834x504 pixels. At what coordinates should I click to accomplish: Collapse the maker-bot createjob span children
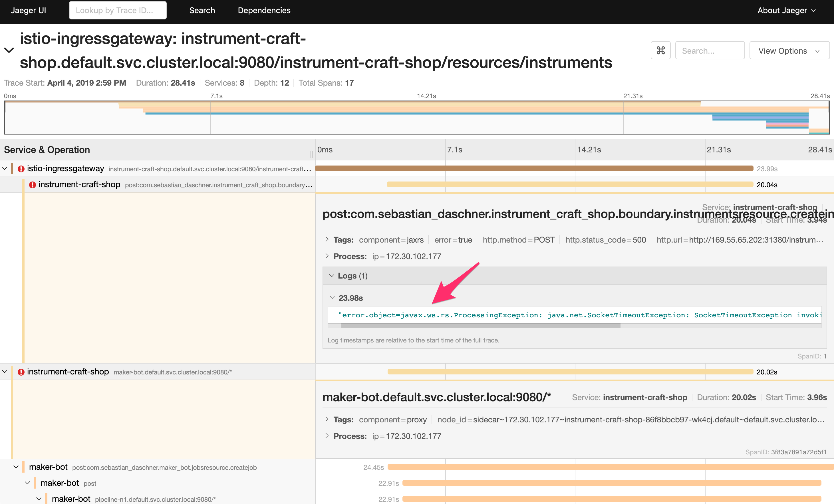point(16,467)
